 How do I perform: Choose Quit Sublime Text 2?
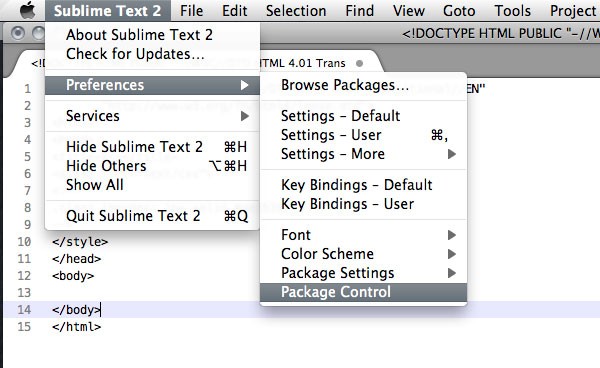152,216
